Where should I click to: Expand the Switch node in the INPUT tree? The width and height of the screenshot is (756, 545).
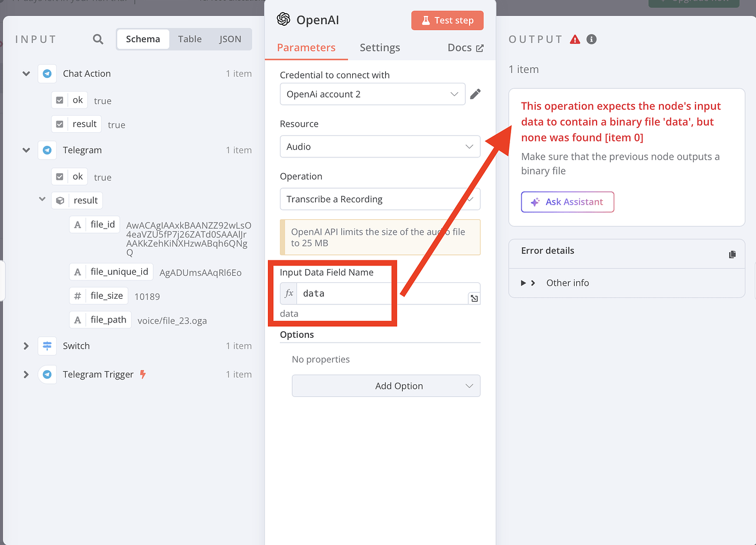(x=26, y=346)
